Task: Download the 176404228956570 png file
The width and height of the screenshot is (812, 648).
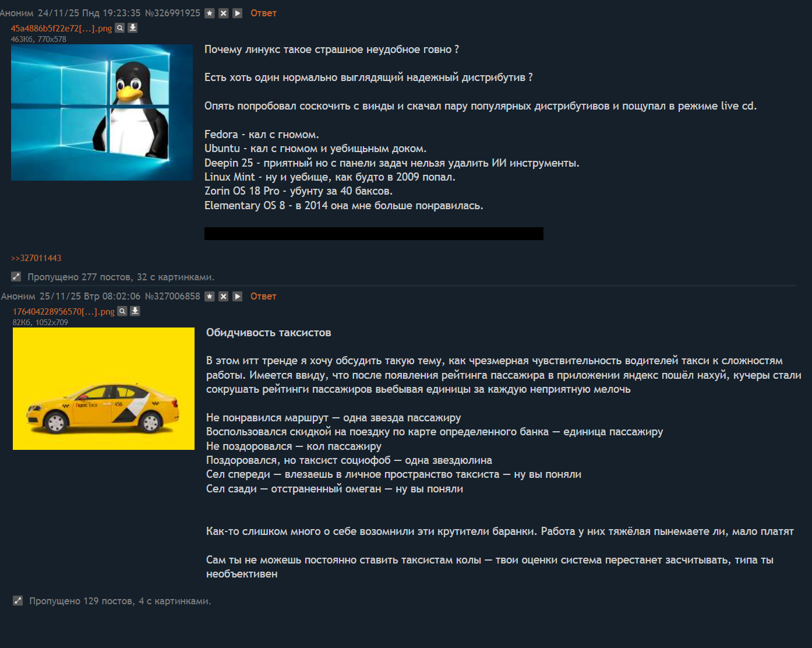Action: click(135, 311)
